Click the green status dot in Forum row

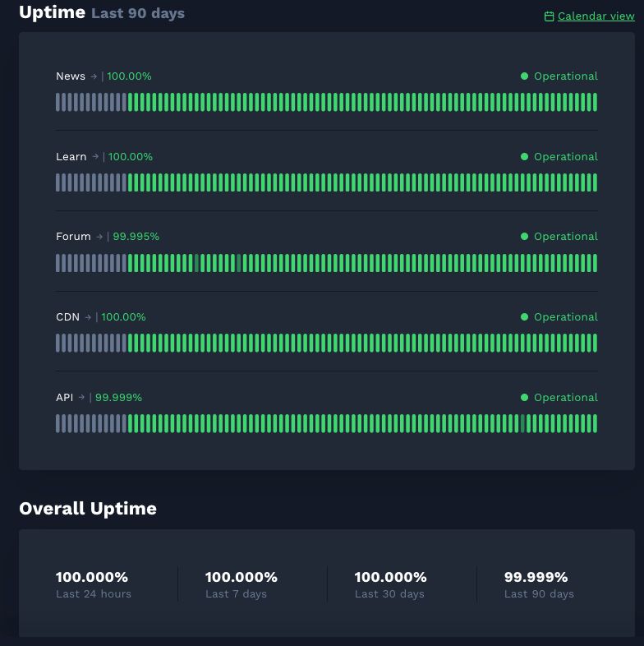pyautogui.click(x=524, y=237)
